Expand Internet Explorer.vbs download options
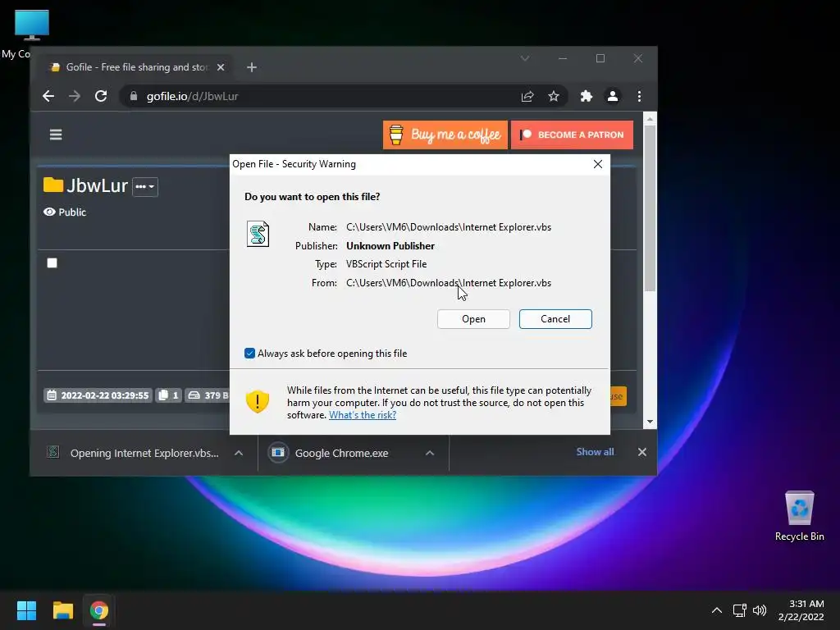The image size is (840, 630). (x=239, y=453)
